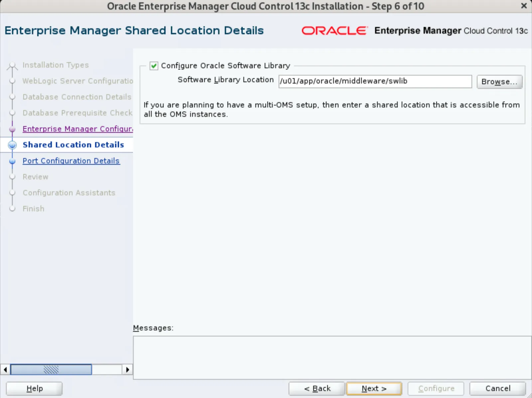Viewport: 532px width, 398px height.
Task: Open the Help dialog
Action: click(34, 388)
